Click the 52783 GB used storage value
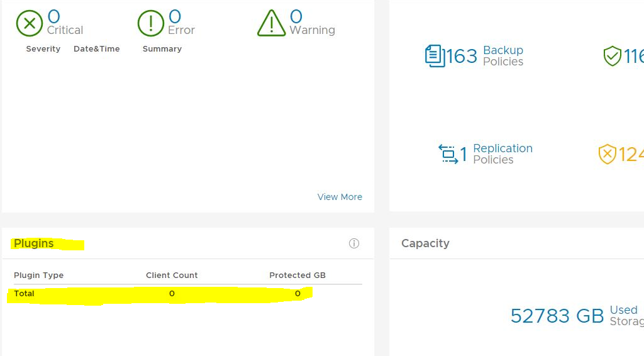This screenshot has height=356, width=644. 557,316
